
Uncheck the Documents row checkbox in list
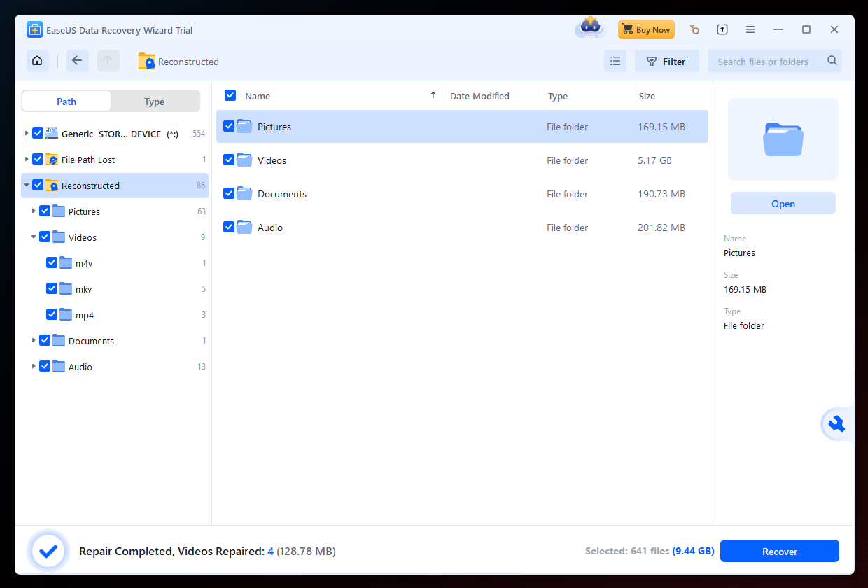[x=229, y=193]
